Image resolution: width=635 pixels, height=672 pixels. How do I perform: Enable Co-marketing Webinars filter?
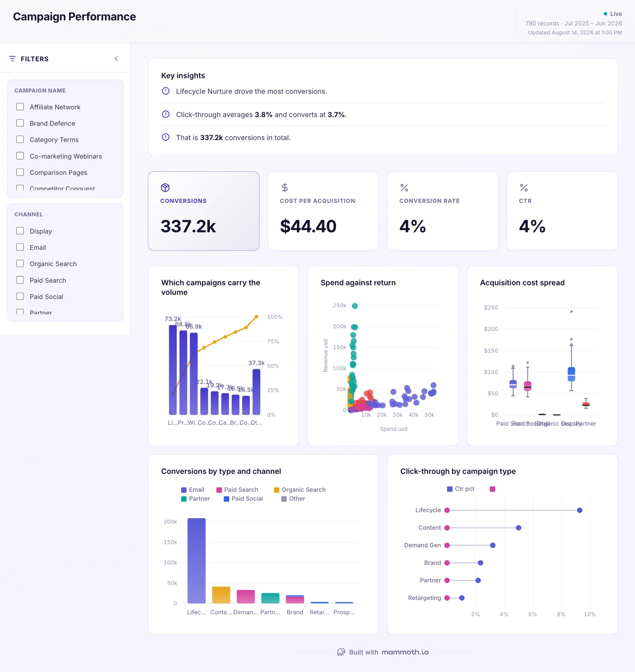(20, 156)
